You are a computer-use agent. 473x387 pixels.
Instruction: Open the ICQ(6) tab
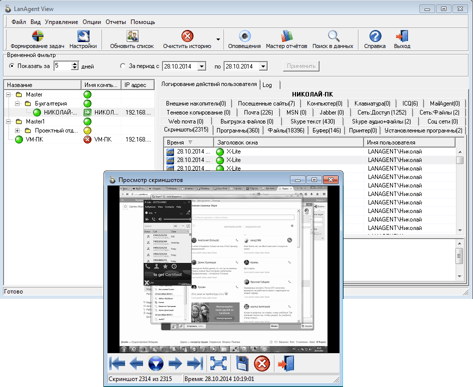[x=410, y=104]
